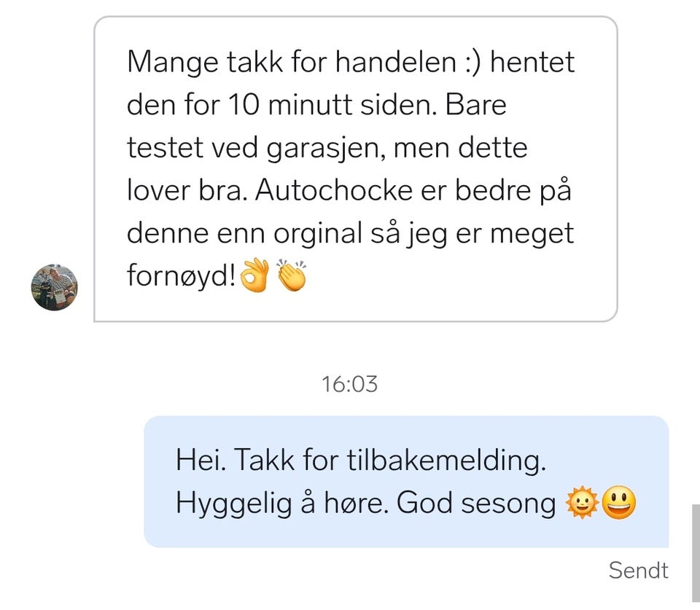Click the word "fornøyd!" in received message

pyautogui.click(x=182, y=275)
